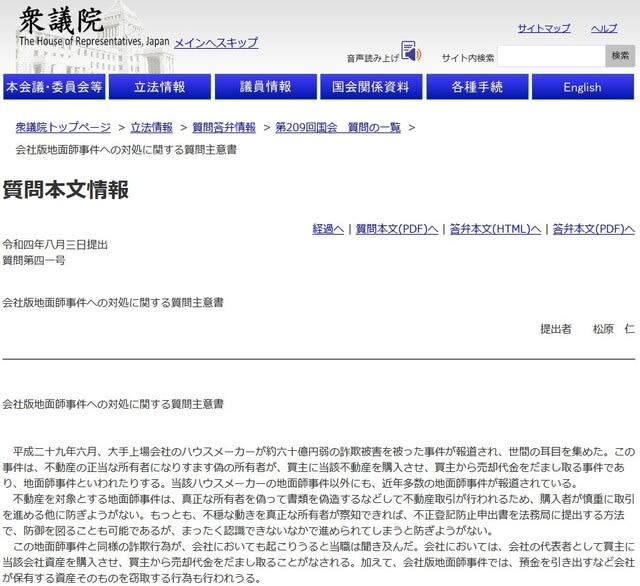This screenshot has width=640, height=586.
Task: Open the 質問本文(PDF)へ link
Action: tap(397, 229)
